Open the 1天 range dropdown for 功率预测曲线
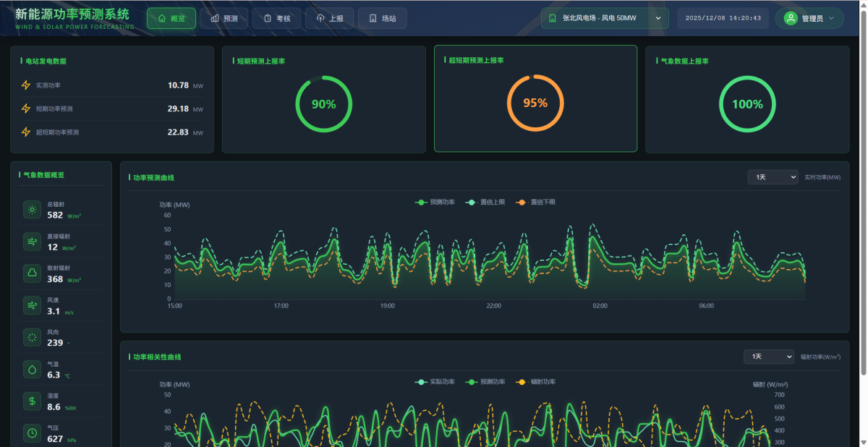This screenshot has height=447, width=868. click(773, 177)
